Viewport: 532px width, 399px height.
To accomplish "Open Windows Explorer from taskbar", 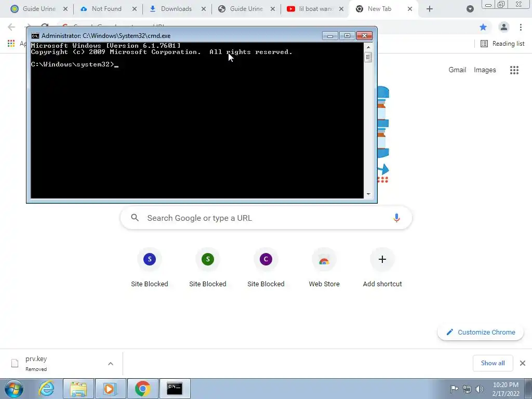I will coord(78,389).
